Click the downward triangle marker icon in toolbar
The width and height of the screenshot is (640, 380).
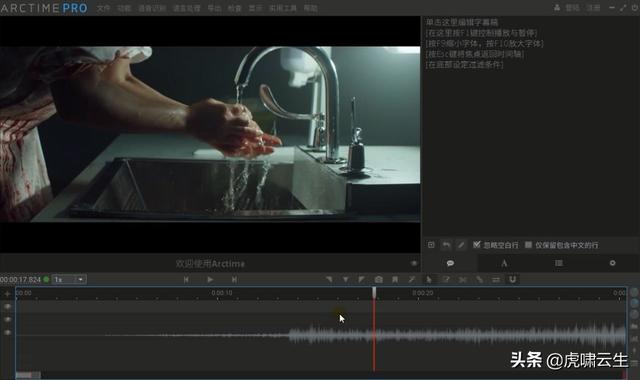pos(345,280)
